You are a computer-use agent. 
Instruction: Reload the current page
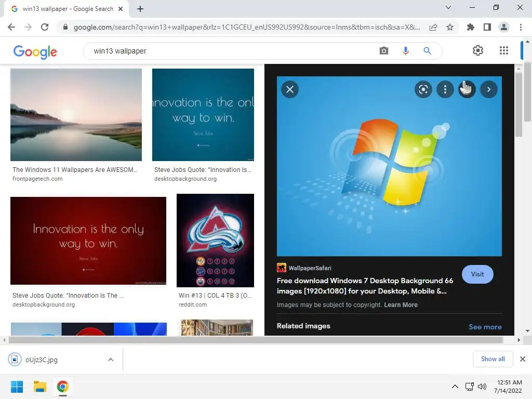[x=45, y=27]
